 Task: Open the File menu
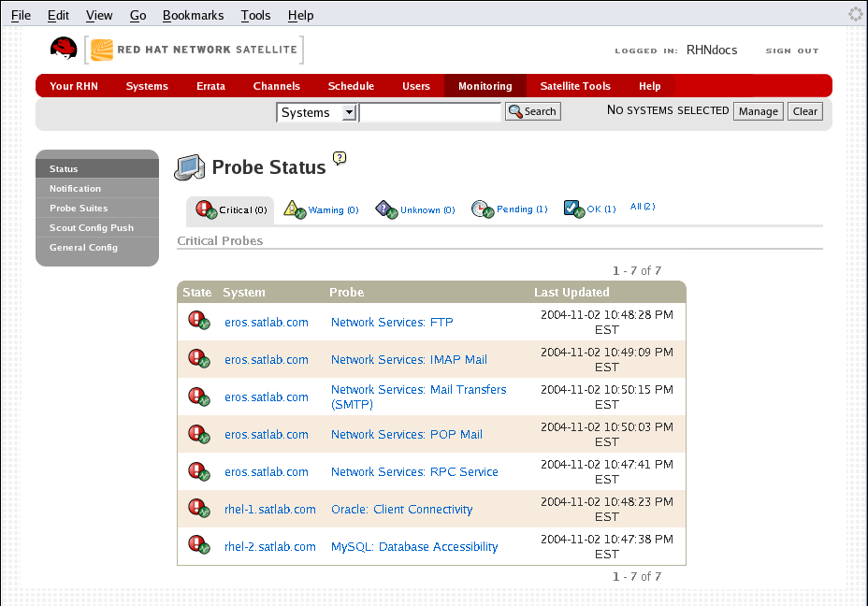click(21, 16)
